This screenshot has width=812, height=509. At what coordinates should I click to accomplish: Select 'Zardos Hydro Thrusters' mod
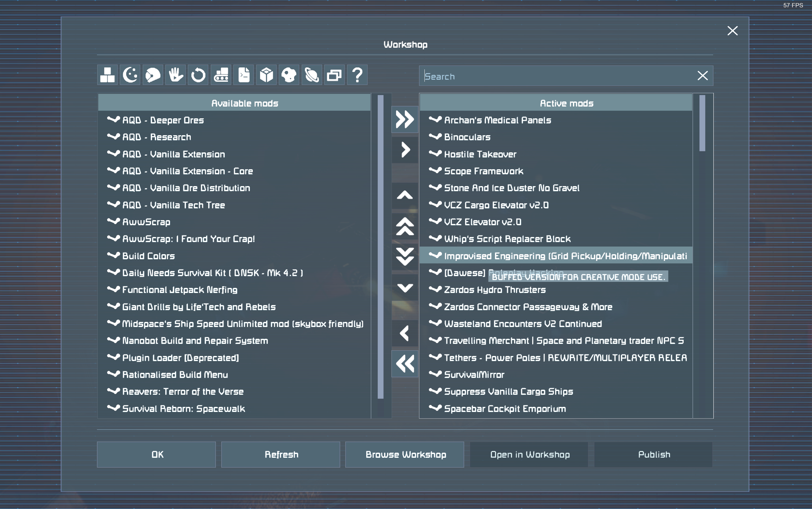pyautogui.click(x=556, y=289)
